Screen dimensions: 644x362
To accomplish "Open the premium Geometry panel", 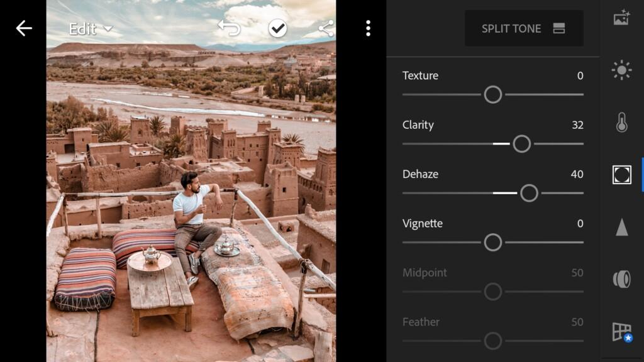I will click(622, 332).
